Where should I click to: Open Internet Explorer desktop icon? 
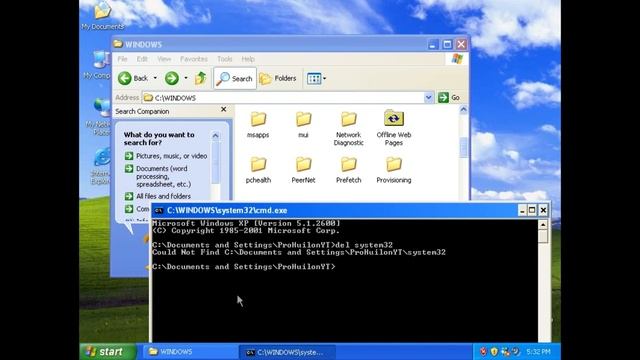pos(100,167)
